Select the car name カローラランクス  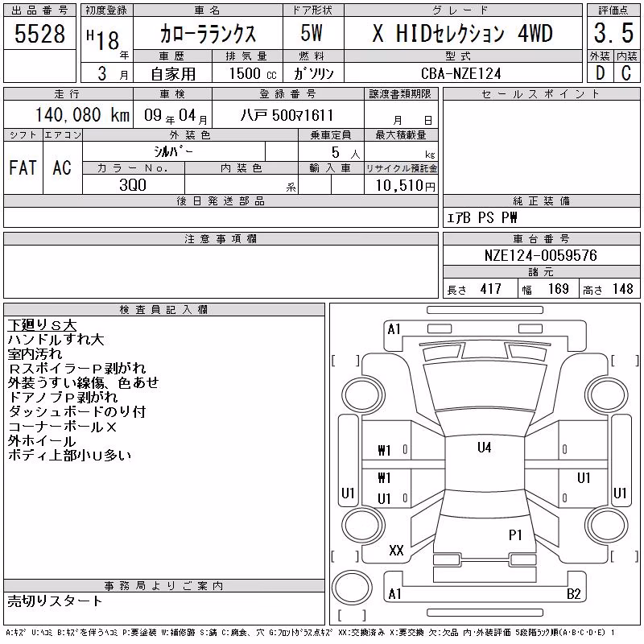click(208, 34)
